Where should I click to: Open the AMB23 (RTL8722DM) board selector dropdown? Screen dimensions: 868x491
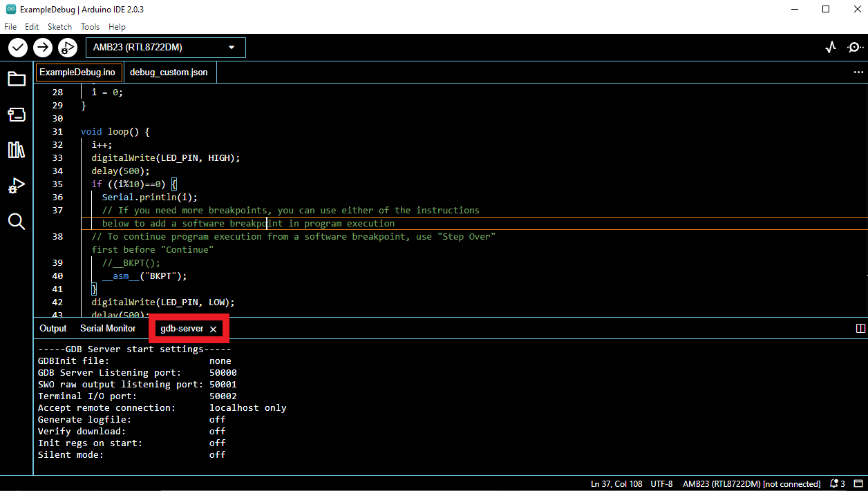[164, 47]
